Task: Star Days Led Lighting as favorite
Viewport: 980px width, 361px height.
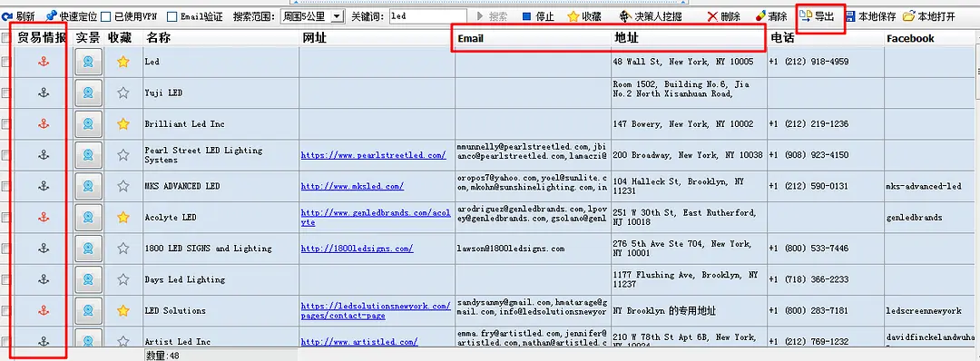Action: [x=123, y=279]
